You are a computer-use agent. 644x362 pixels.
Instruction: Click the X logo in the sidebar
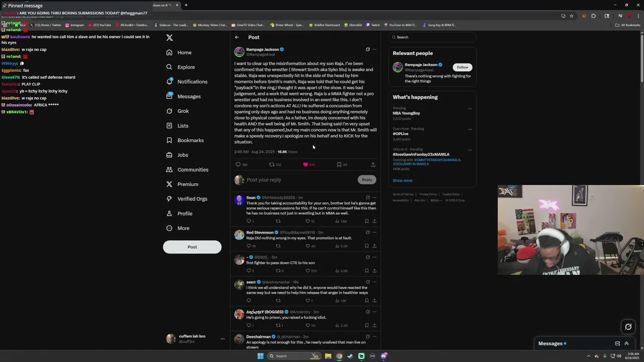(x=170, y=38)
